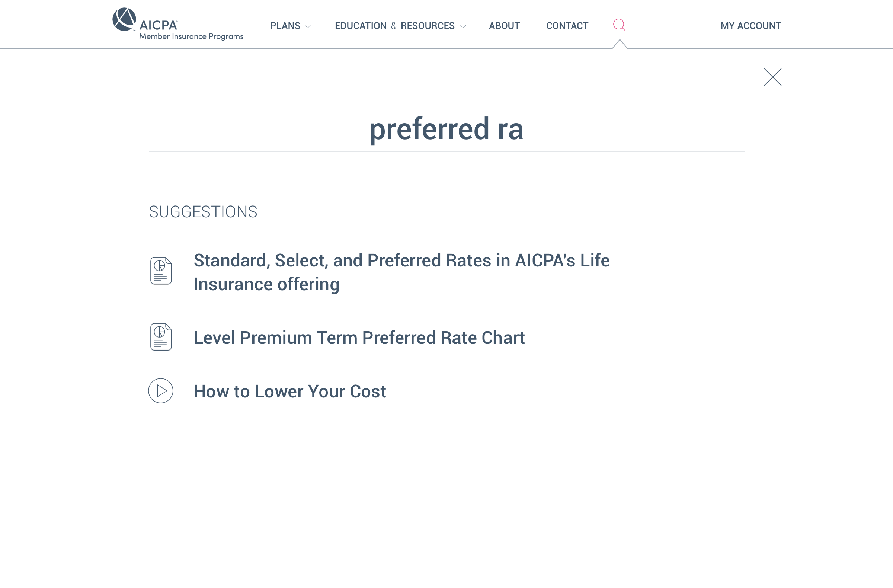893x588 pixels.
Task: Open How to Lower Your Cost video
Action: click(x=289, y=392)
